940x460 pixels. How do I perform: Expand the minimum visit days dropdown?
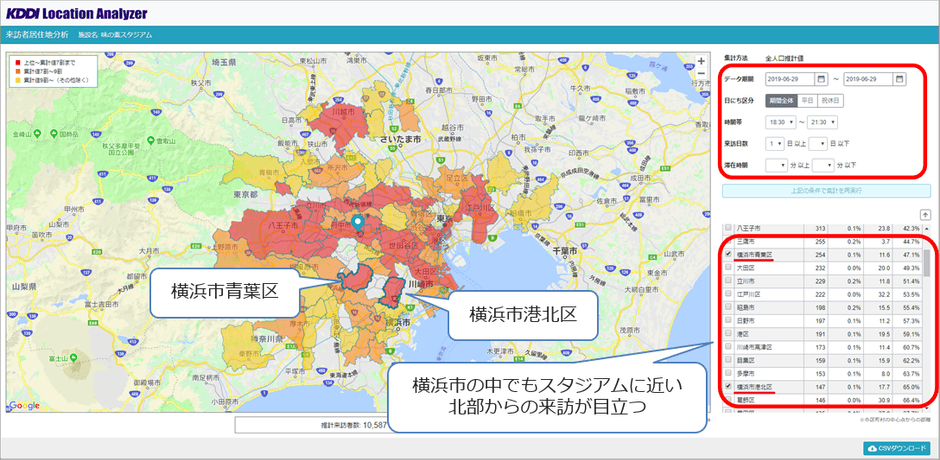(776, 143)
